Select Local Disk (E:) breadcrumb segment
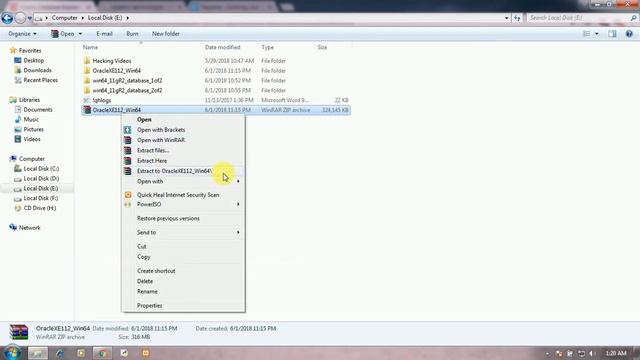640x360 pixels. [x=105, y=18]
